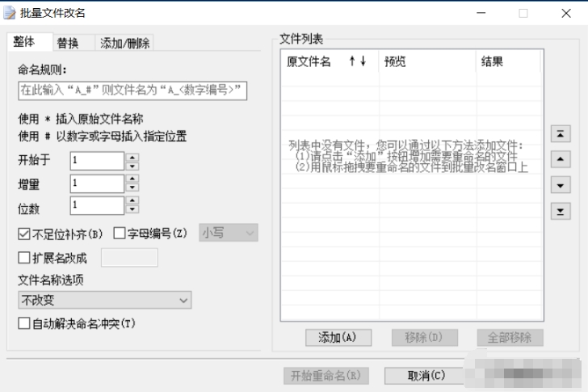This screenshot has height=392, width=588.
Task: Click the 扩展名改成 extension text field
Action: 129,258
